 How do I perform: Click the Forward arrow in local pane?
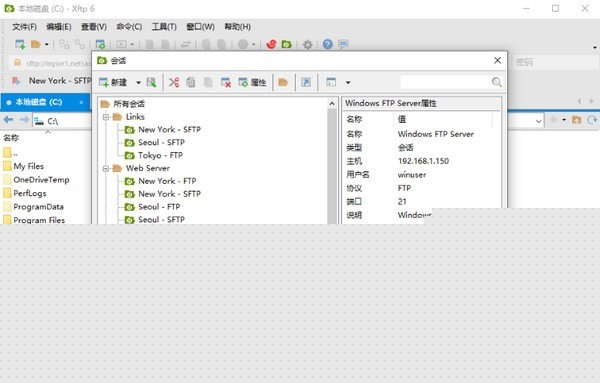[24, 120]
